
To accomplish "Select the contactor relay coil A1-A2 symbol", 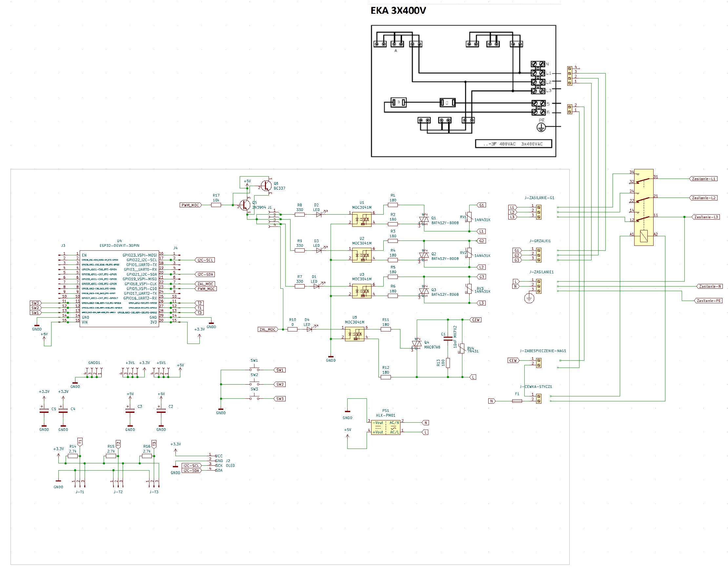I will (x=643, y=236).
